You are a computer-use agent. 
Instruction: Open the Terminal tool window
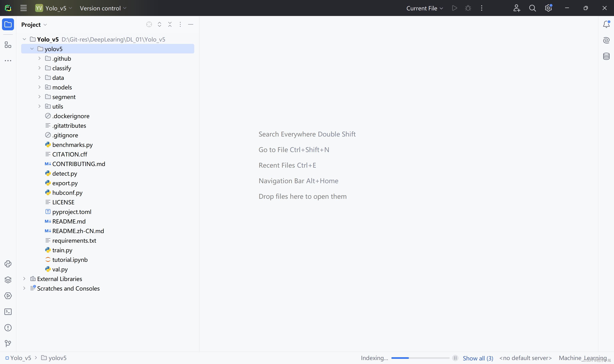coord(8,312)
